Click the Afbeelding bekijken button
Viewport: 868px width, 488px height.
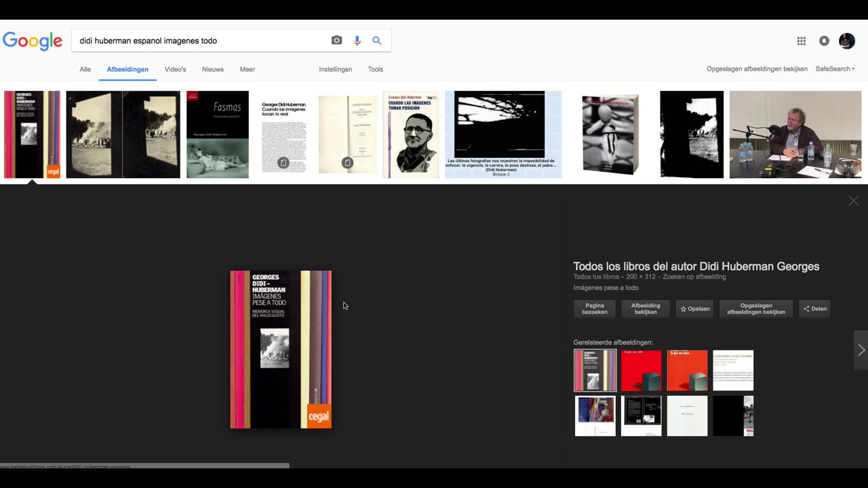point(646,309)
